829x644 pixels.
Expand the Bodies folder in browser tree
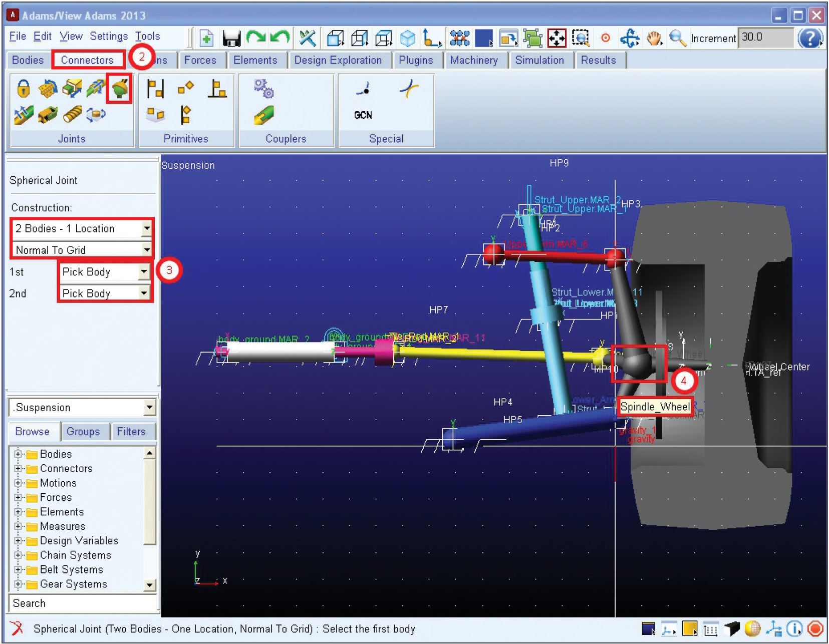[x=18, y=454]
